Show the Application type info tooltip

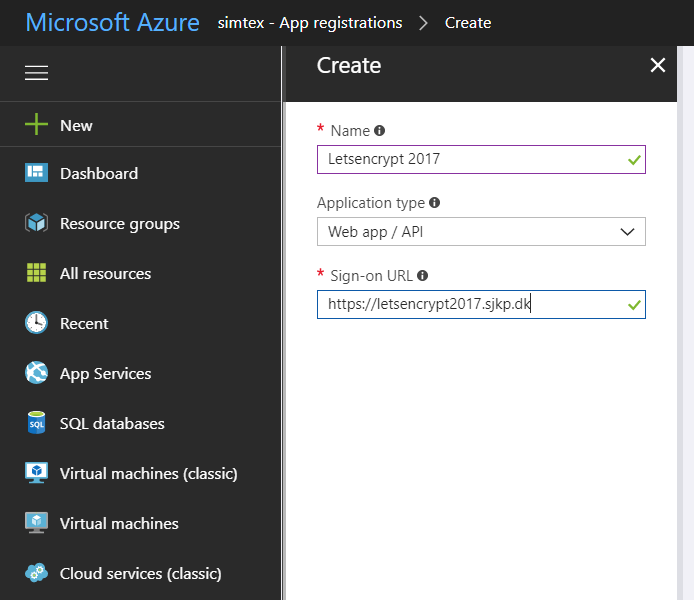click(434, 203)
